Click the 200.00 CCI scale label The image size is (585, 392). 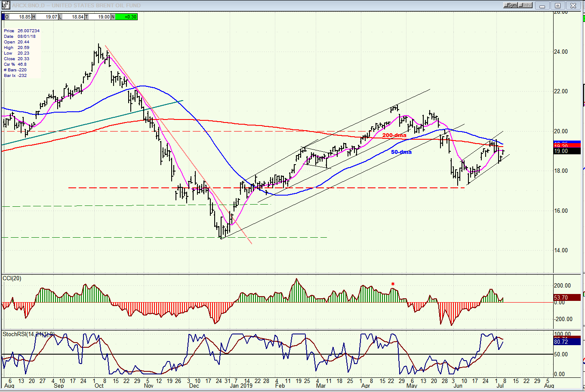point(563,286)
